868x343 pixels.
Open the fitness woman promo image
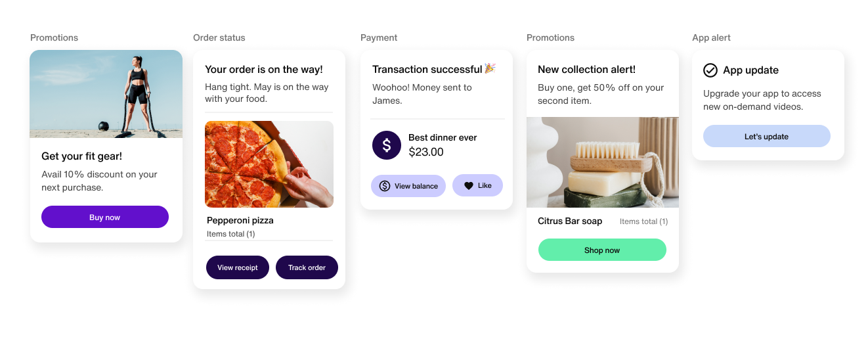(x=106, y=94)
